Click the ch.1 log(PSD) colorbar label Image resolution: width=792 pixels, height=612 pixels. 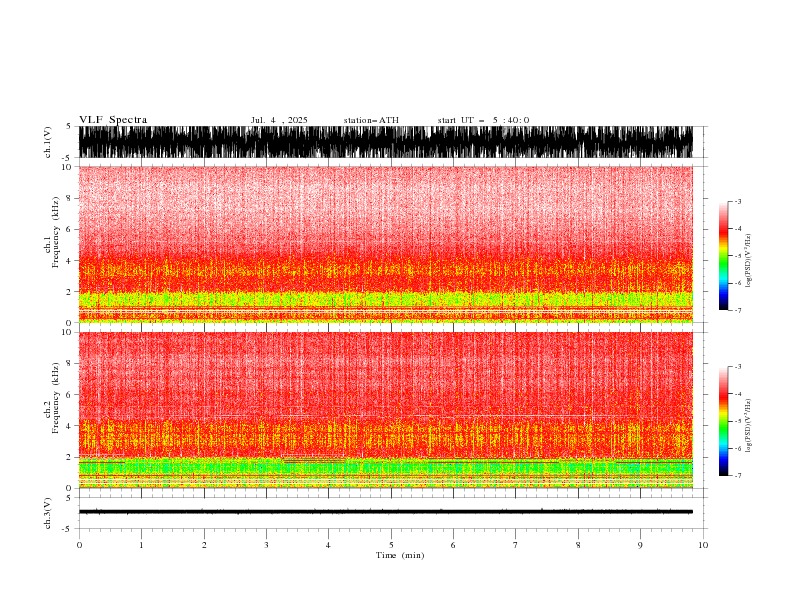tap(748, 261)
